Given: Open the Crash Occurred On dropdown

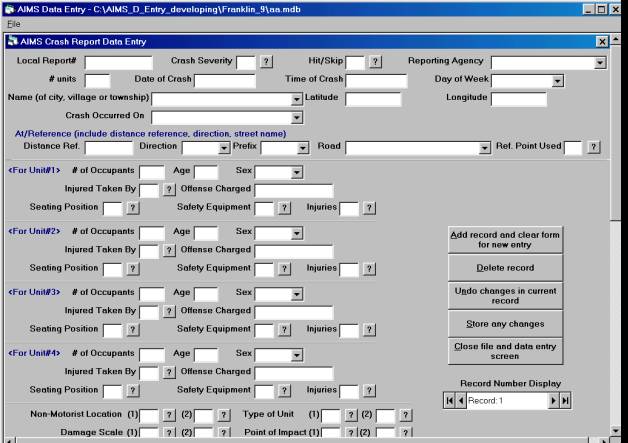Looking at the screenshot, I should pos(296,118).
